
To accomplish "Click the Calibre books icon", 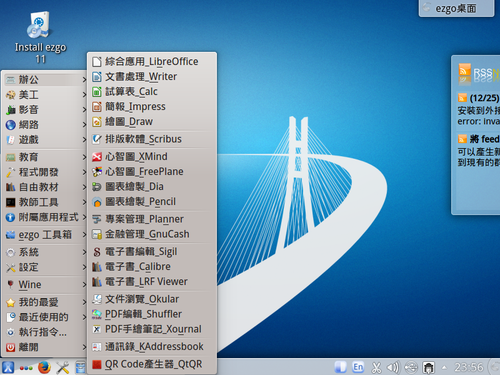I will [97, 267].
